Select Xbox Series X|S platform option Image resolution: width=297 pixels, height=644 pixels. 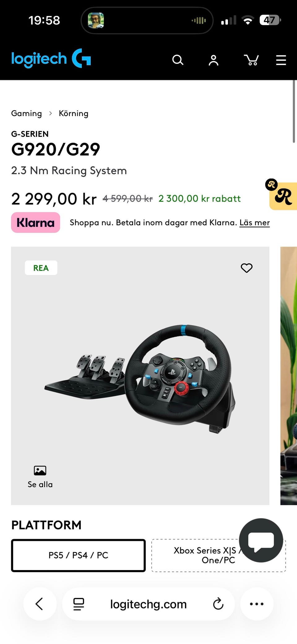[x=218, y=555]
